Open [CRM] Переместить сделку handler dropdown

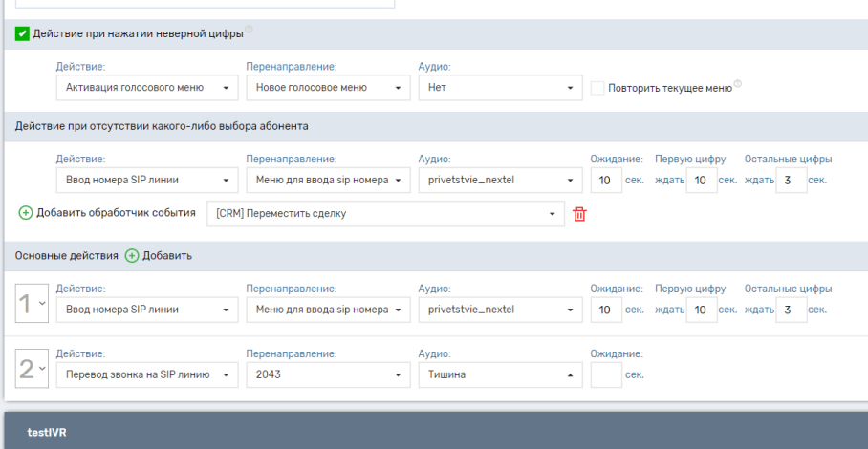(x=384, y=214)
